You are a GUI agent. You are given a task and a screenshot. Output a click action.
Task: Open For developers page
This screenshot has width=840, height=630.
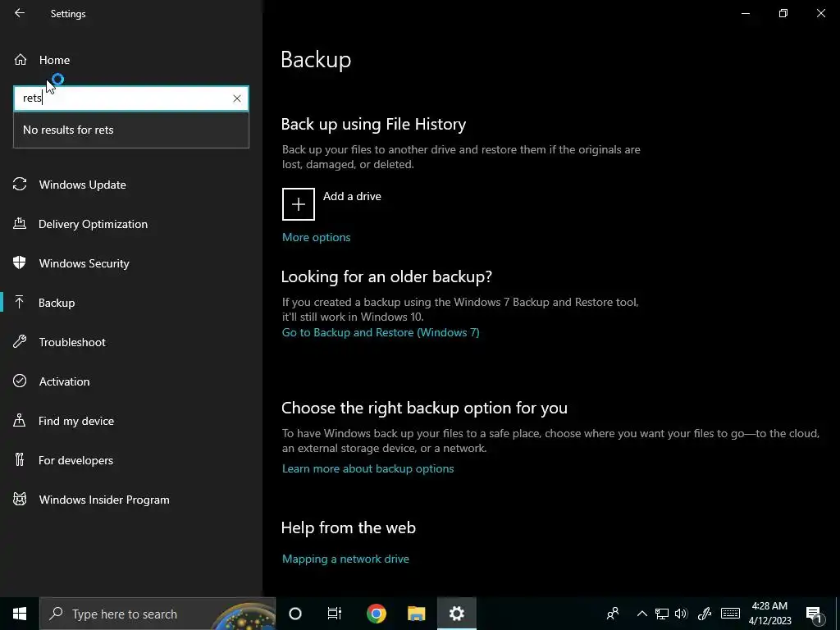[131, 460]
